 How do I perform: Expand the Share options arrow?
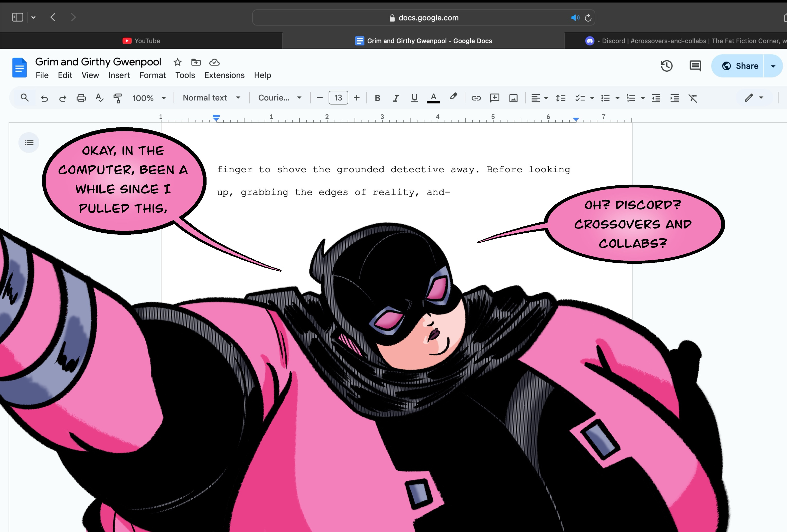pyautogui.click(x=773, y=66)
